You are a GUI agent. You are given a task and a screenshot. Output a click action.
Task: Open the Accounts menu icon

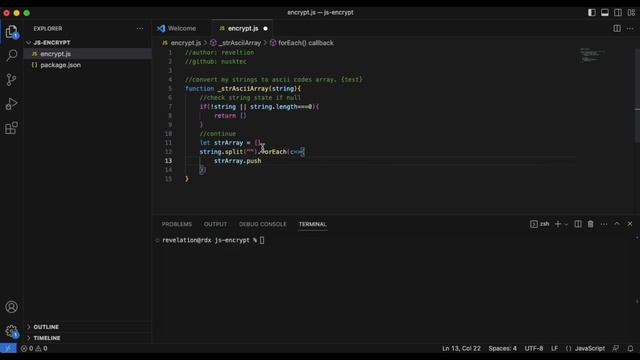point(11,307)
